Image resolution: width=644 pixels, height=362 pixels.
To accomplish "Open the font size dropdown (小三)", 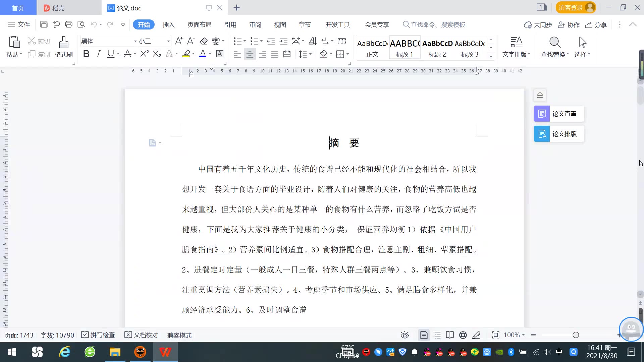I will pyautogui.click(x=168, y=41).
